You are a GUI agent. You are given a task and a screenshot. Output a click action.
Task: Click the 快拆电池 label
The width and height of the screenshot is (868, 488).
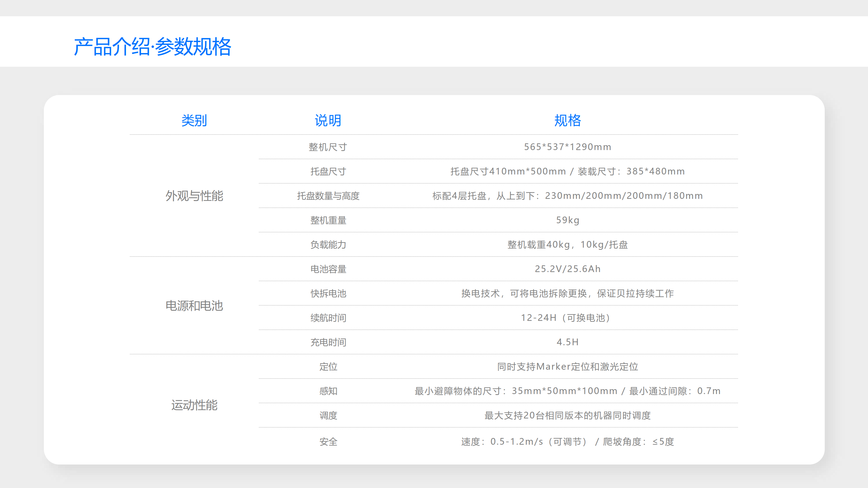point(328,293)
